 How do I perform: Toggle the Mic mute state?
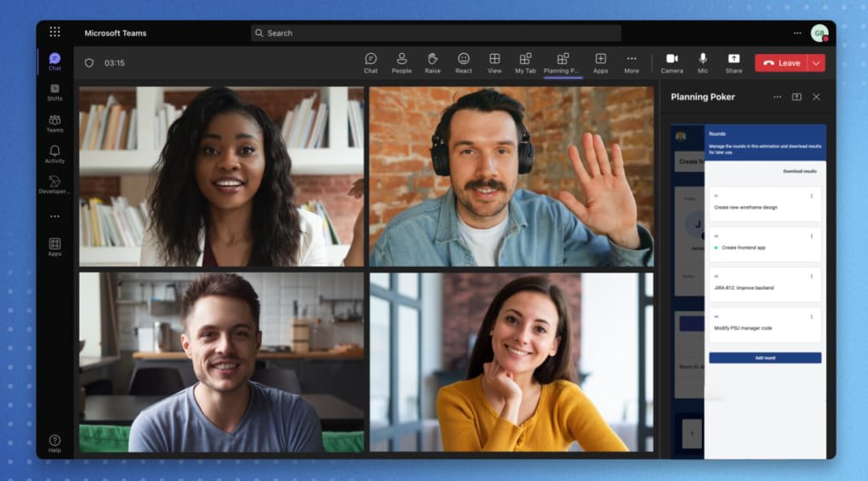point(703,63)
